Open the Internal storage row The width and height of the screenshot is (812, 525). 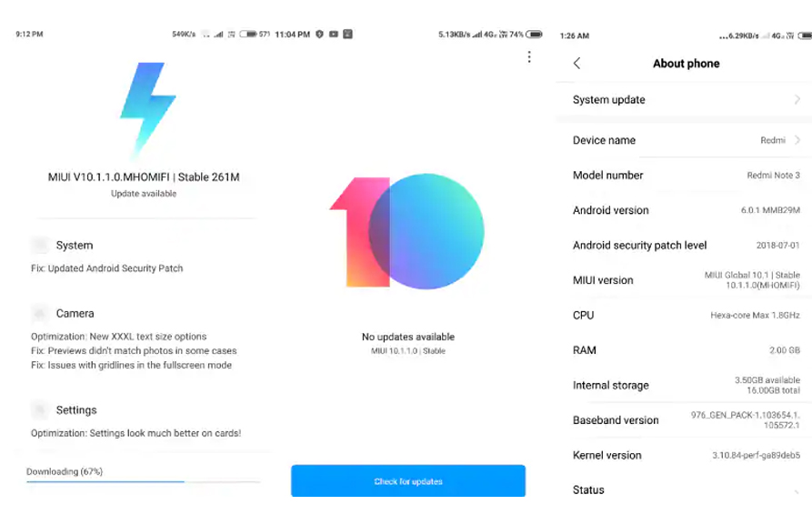coord(685,385)
